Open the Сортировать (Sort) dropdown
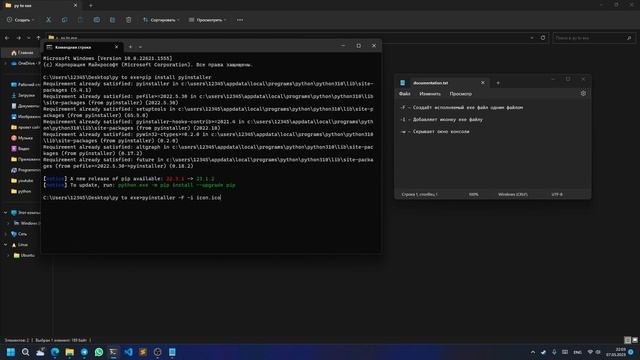The width and height of the screenshot is (640, 360). (x=161, y=20)
